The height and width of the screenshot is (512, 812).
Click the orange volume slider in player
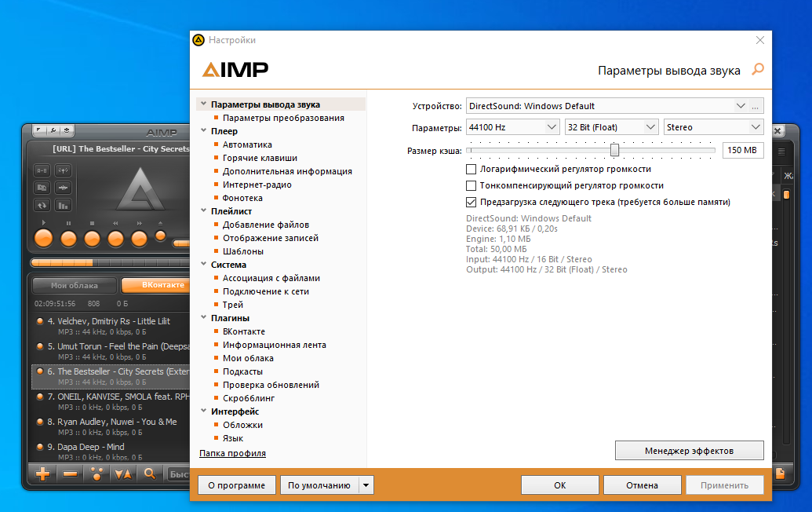click(181, 243)
